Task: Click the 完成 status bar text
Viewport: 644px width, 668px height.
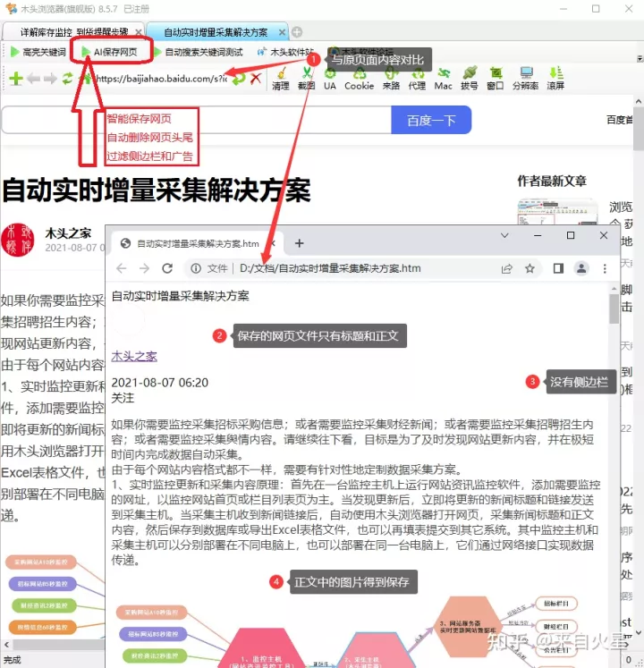Action: click(x=11, y=660)
